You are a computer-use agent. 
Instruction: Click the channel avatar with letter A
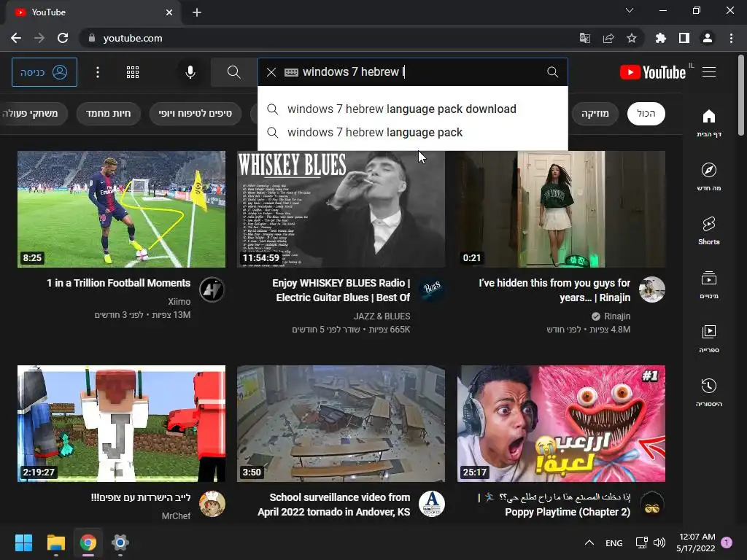click(432, 504)
